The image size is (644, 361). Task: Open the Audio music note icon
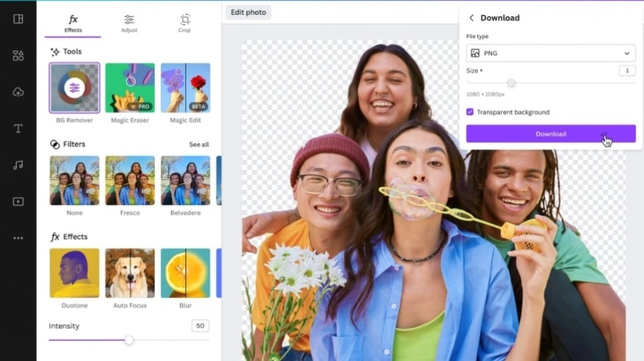point(18,165)
